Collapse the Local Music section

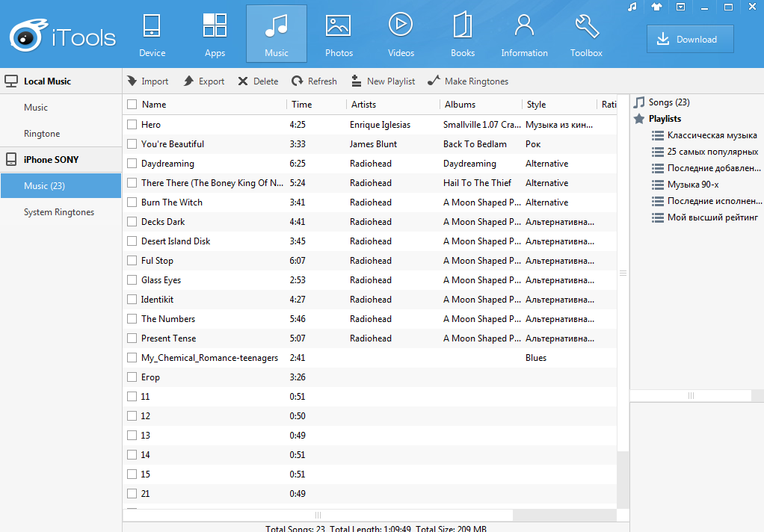[47, 81]
